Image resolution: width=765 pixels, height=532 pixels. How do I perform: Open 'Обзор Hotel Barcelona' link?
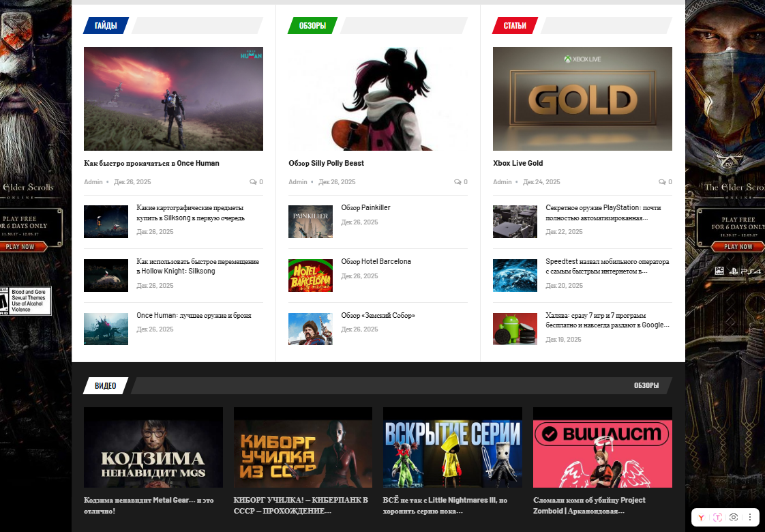coord(376,261)
